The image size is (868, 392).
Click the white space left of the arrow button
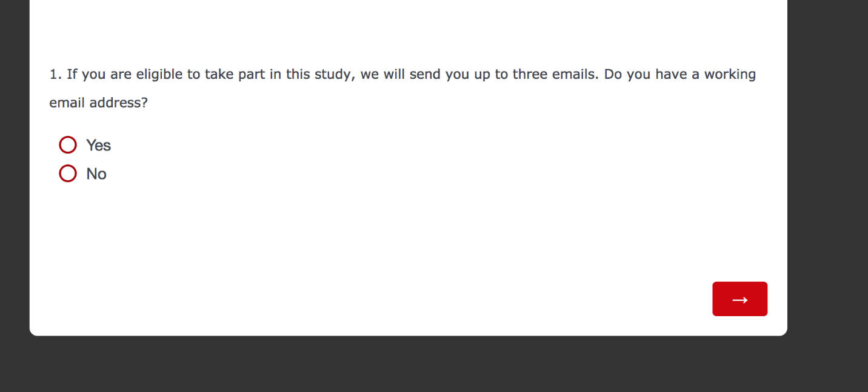(x=546, y=299)
